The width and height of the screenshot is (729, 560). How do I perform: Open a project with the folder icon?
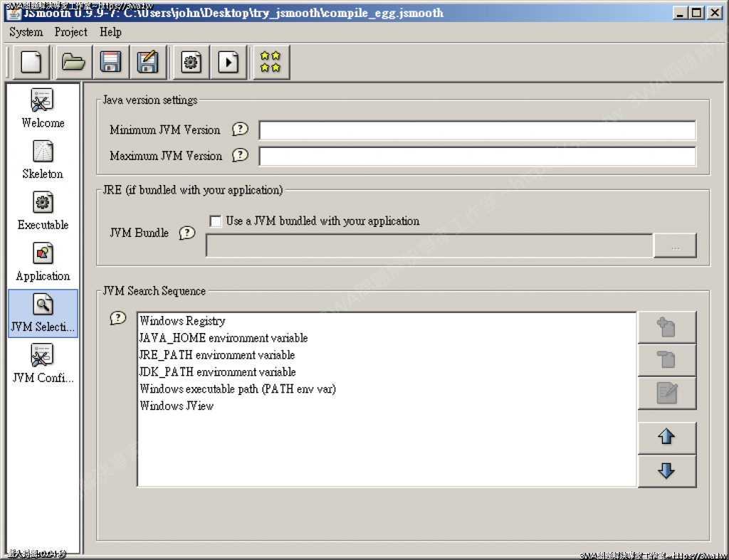click(x=73, y=63)
